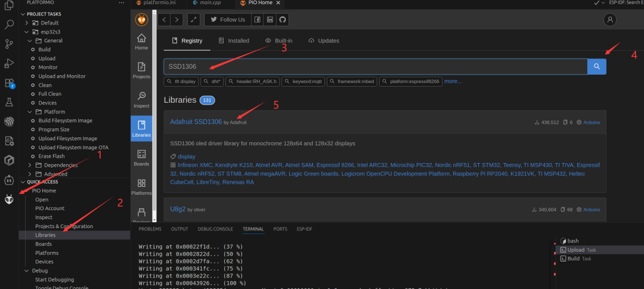Click the blue library search magnifier button
The width and height of the screenshot is (644, 289).
(x=597, y=67)
